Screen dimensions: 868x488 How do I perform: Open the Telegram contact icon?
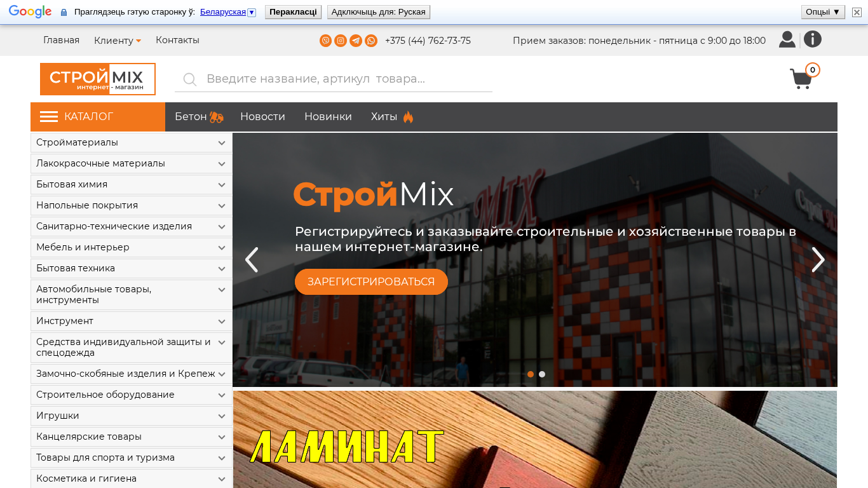point(356,41)
